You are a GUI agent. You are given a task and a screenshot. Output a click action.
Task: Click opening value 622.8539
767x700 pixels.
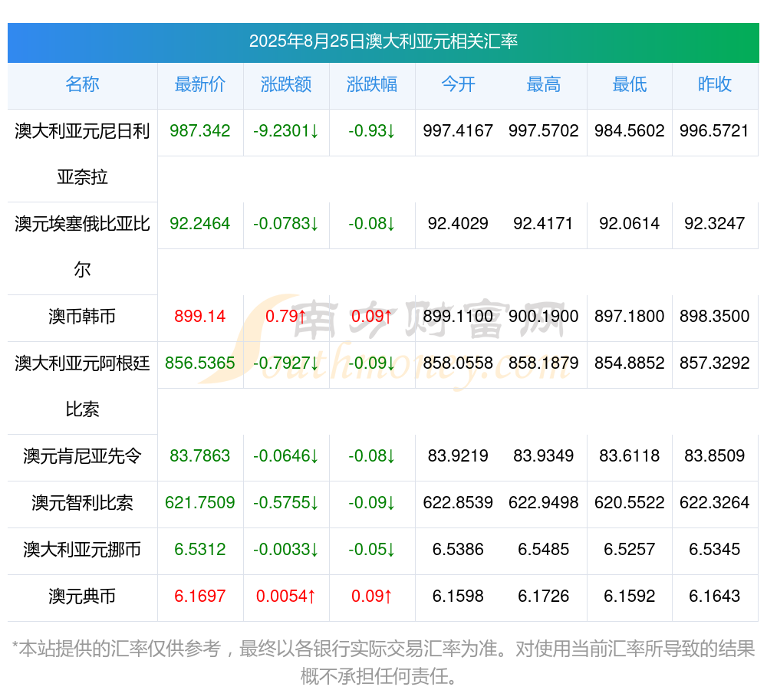(x=458, y=502)
